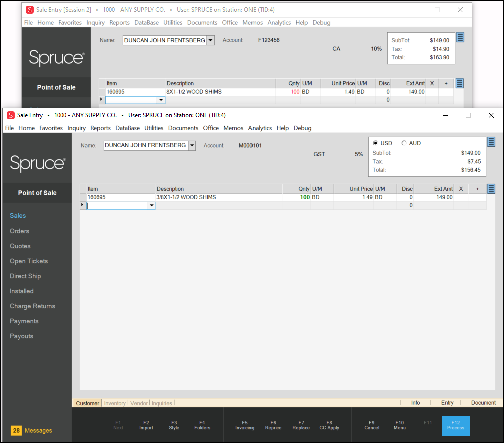
Task: Select Payments in the sidebar
Action: [24, 321]
